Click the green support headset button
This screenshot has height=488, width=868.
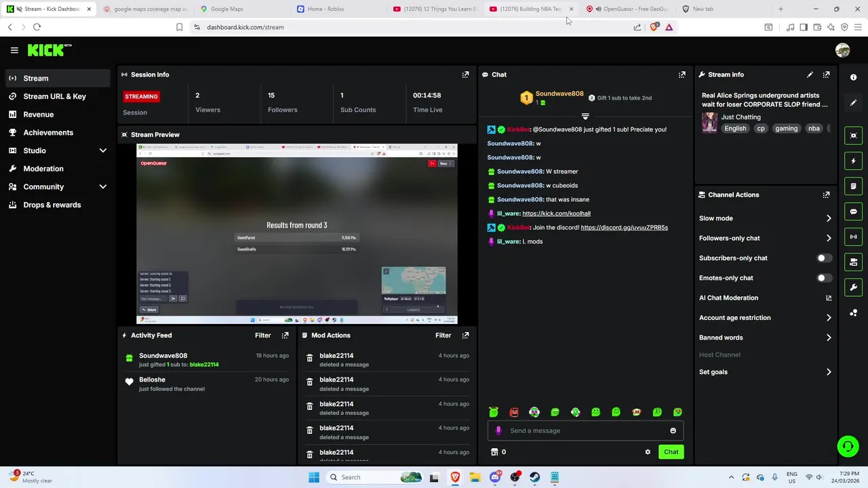click(x=848, y=446)
